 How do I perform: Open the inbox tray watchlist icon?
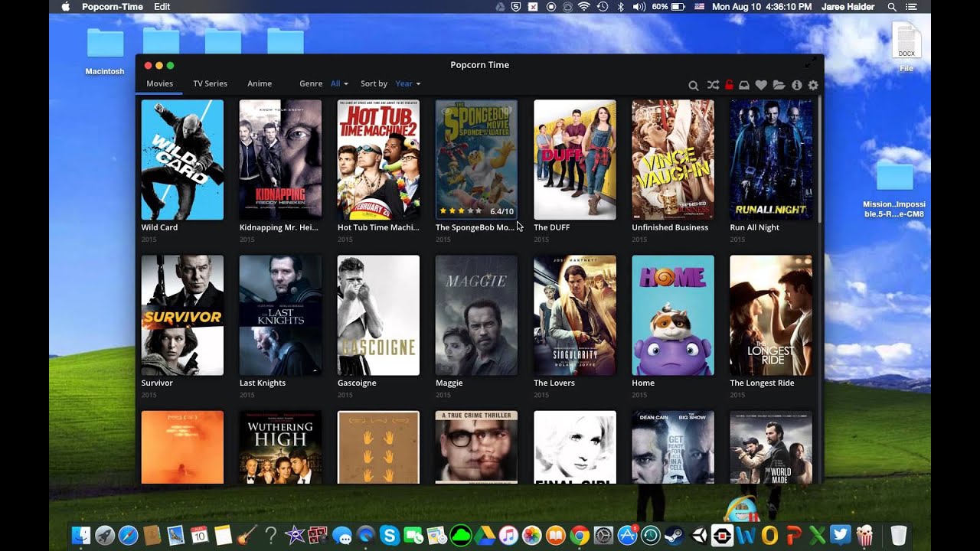point(744,85)
